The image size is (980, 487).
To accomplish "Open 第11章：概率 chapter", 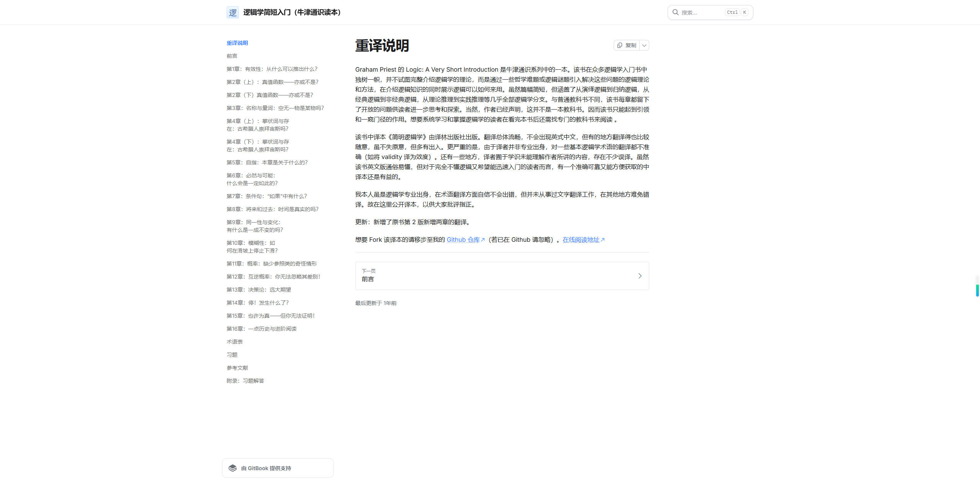I will click(x=271, y=264).
